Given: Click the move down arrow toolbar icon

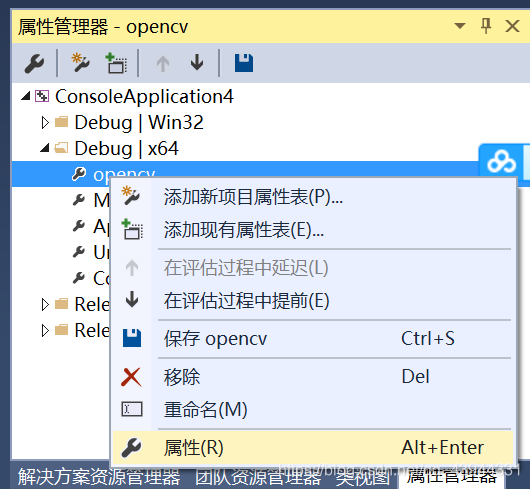Looking at the screenshot, I should pos(197,63).
